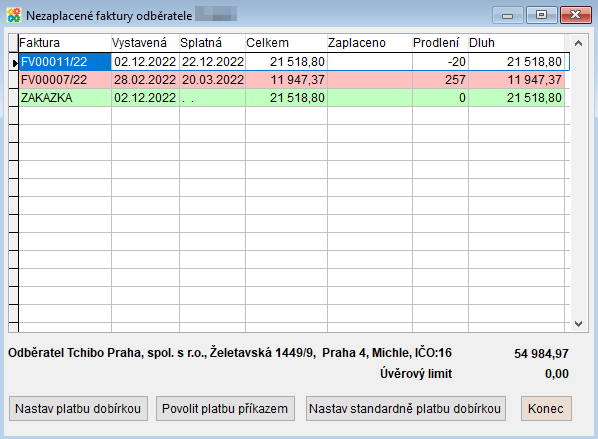Click the scroll up arrow in table
The image size is (598, 439).
578,43
